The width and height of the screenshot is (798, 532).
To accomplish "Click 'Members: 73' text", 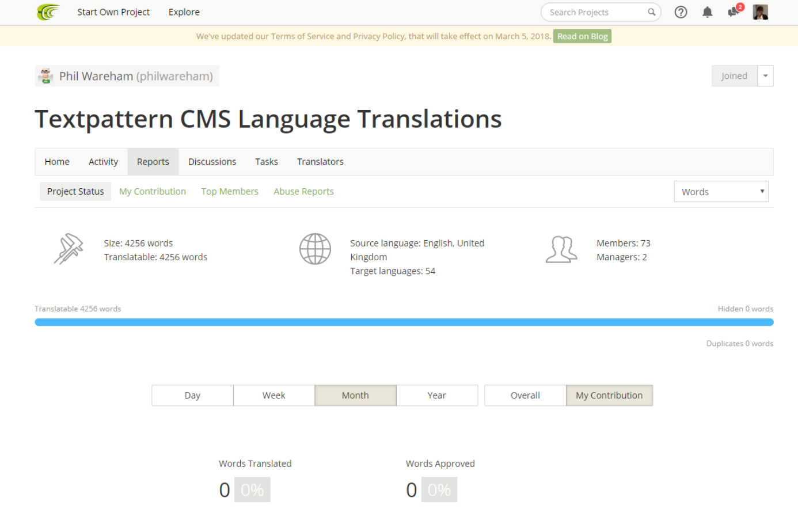I will [x=624, y=243].
